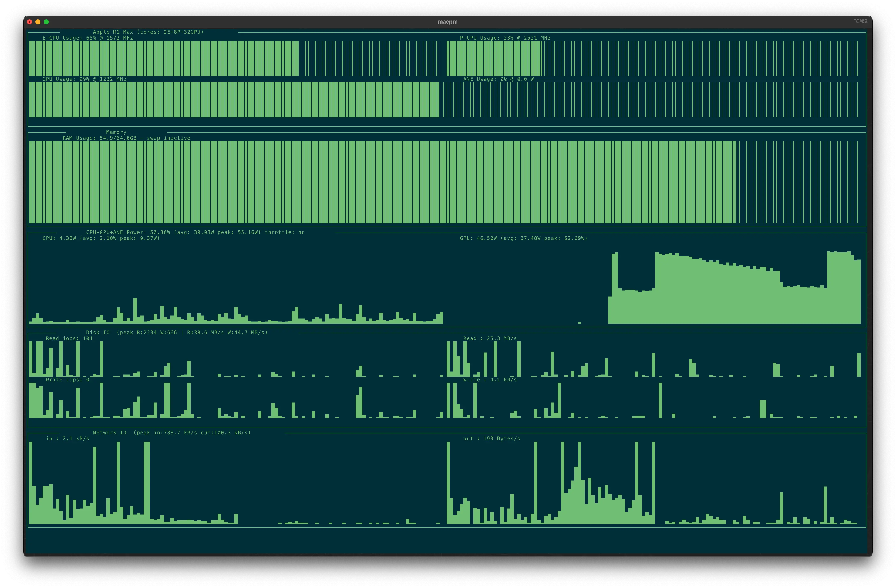Click the Read iops label
This screenshot has height=588, width=896.
[x=69, y=338]
